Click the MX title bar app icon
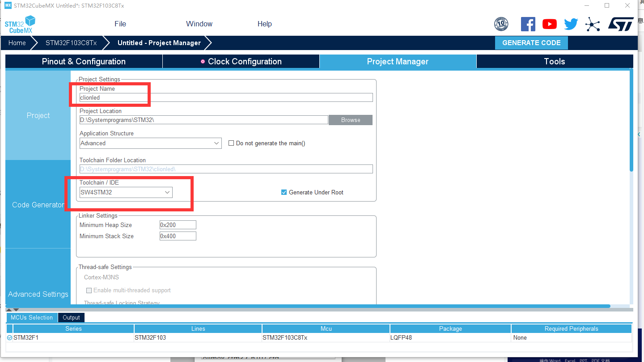The image size is (644, 362). click(x=8, y=5)
